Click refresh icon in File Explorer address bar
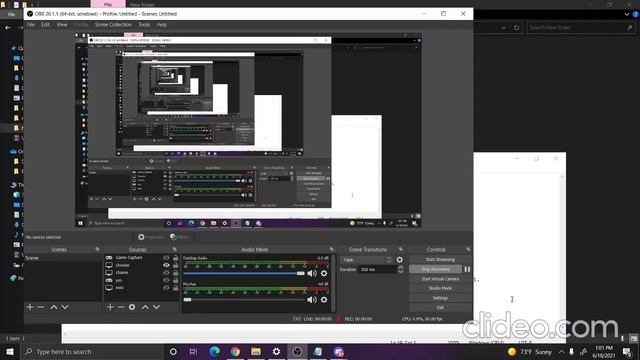 (516, 28)
